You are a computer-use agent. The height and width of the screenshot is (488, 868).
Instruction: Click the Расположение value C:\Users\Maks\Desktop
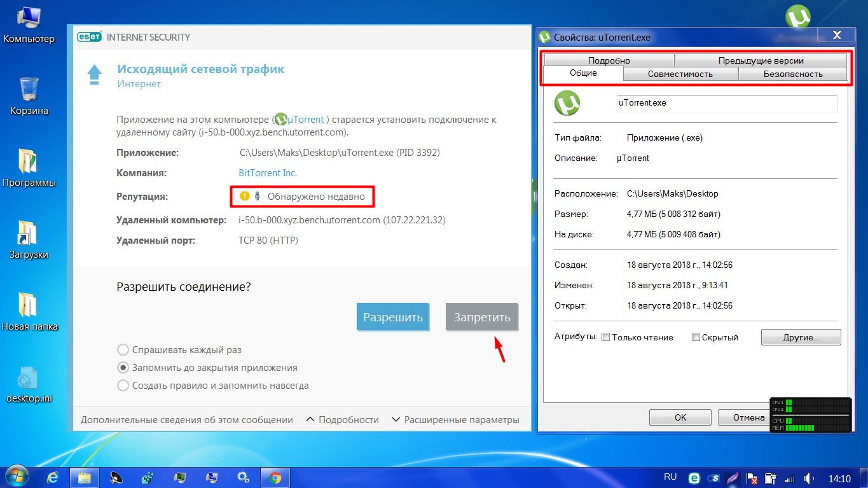[673, 193]
